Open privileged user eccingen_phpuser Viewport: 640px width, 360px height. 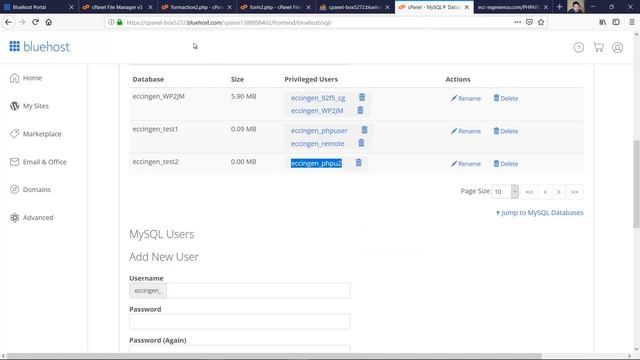pyautogui.click(x=319, y=131)
